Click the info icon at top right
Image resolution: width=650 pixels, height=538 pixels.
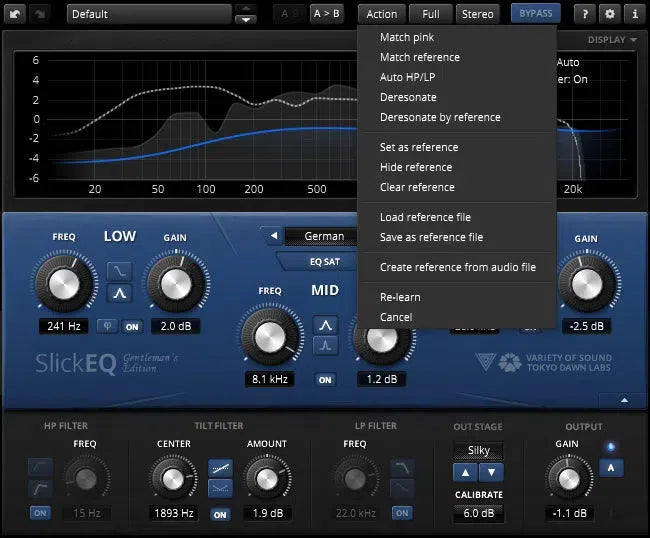click(634, 14)
